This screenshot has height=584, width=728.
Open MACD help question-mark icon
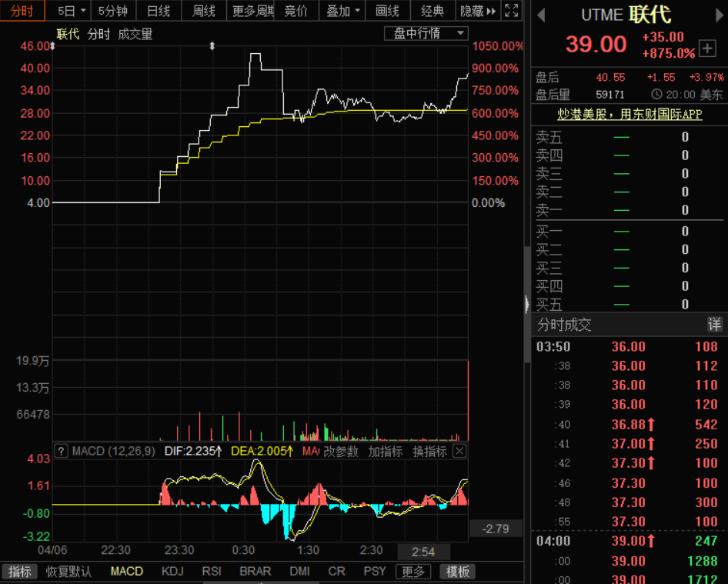pos(61,451)
